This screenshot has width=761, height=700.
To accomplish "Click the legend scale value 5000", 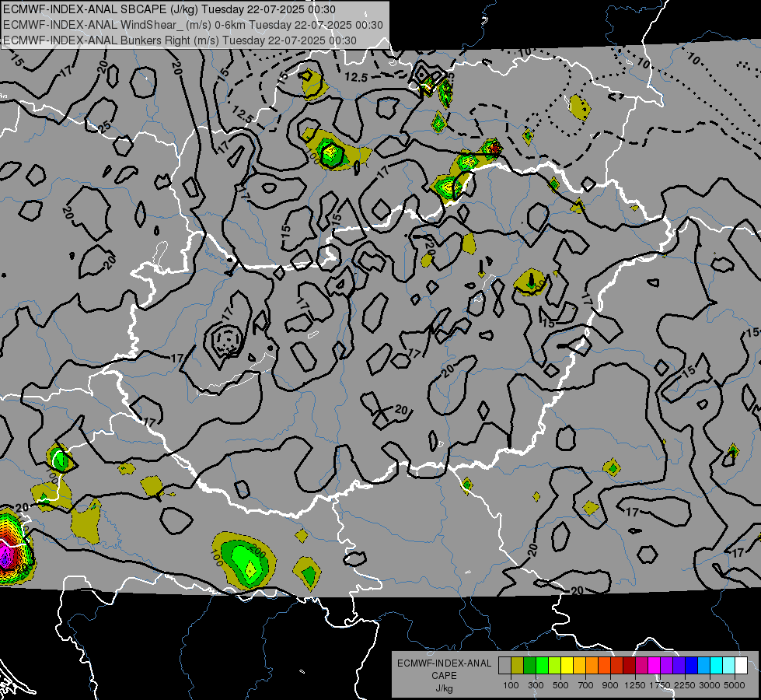I will [735, 685].
